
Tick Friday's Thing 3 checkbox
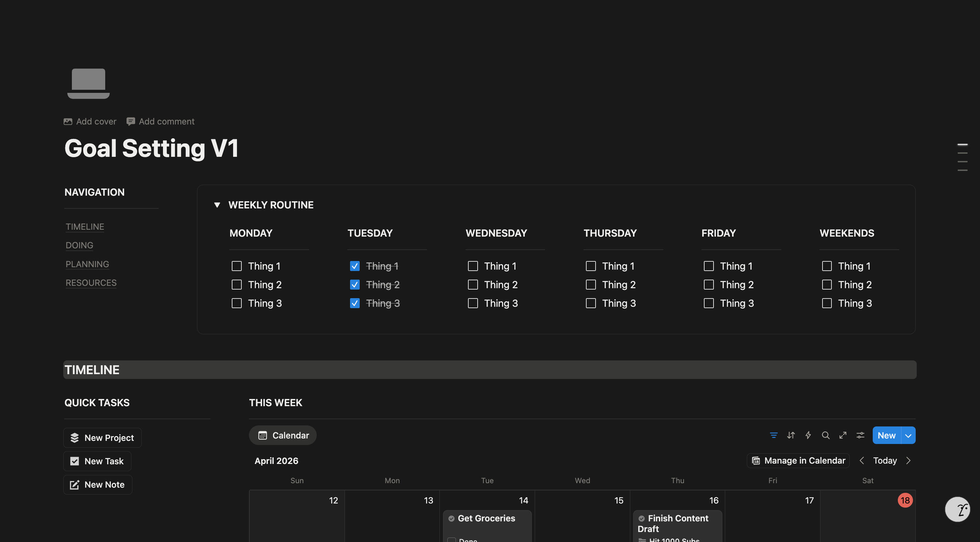pyautogui.click(x=708, y=303)
